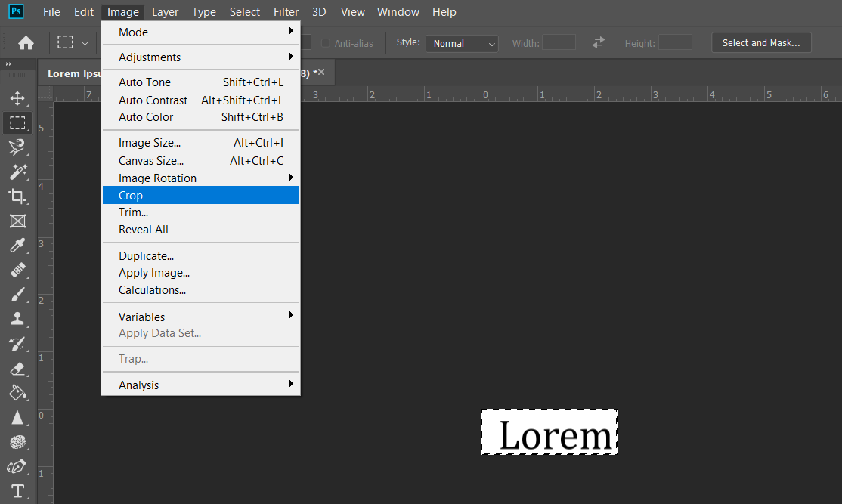Swap width and height values
This screenshot has width=842, height=504.
[x=598, y=42]
